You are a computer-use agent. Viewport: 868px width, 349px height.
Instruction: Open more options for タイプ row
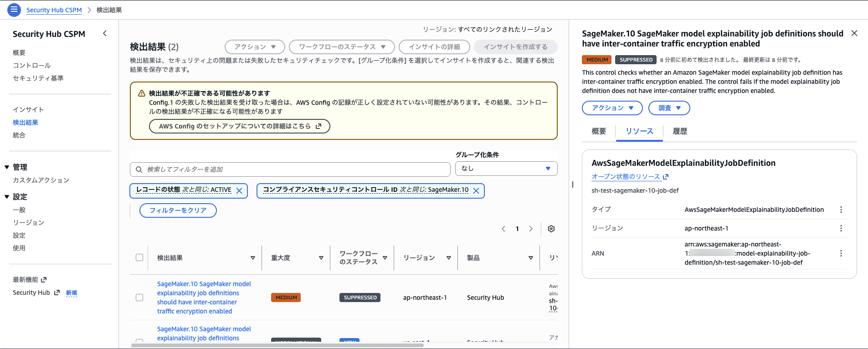coord(841,210)
